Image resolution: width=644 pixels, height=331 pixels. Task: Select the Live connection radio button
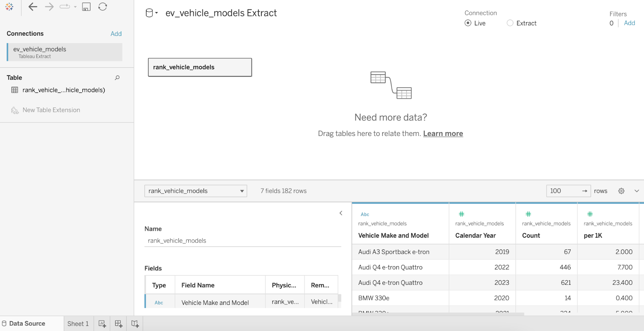[x=468, y=23]
